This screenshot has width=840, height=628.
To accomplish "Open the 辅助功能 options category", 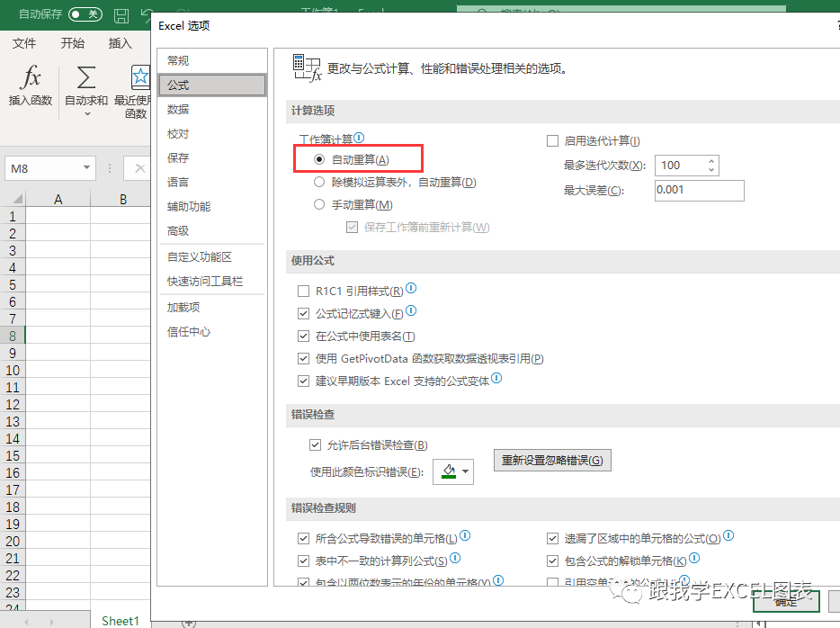I will 212,207.
